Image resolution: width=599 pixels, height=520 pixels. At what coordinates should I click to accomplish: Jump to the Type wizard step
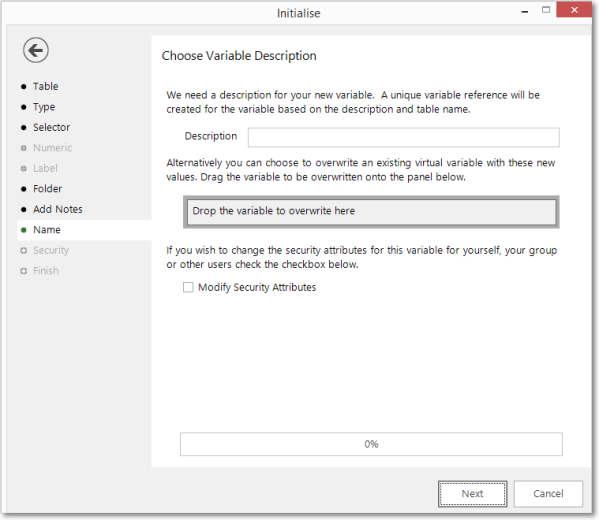point(44,107)
